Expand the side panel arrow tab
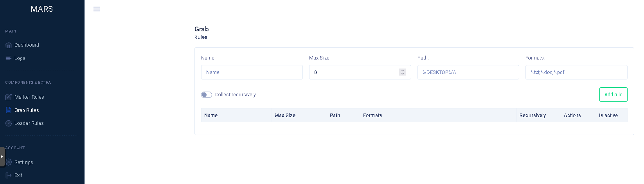Viewport: 644px width, 184px height. pyautogui.click(x=2, y=157)
